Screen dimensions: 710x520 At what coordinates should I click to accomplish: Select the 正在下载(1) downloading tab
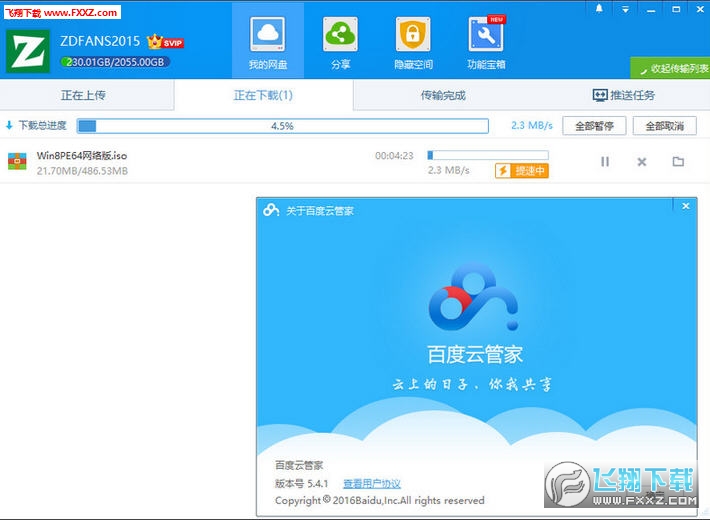pyautogui.click(x=263, y=96)
